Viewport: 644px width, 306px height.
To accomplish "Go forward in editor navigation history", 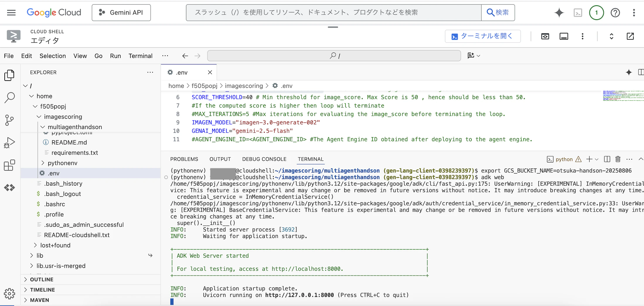I will 197,56.
